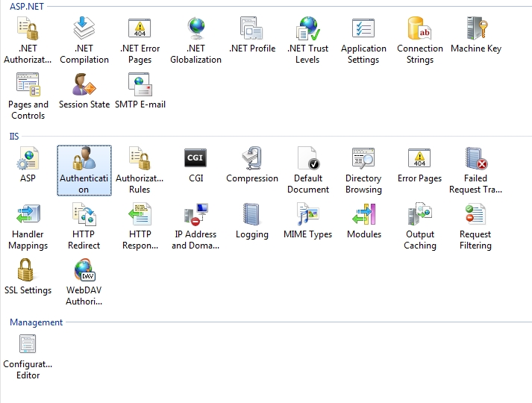Select the Machine Key icon
The width and height of the screenshot is (532, 403).
(x=476, y=28)
